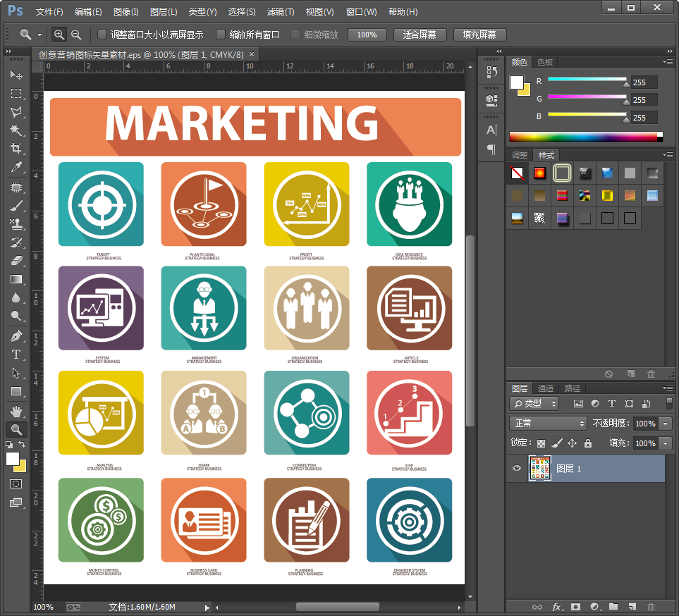
Task: Open the 滤镜(T) menu
Action: click(281, 12)
